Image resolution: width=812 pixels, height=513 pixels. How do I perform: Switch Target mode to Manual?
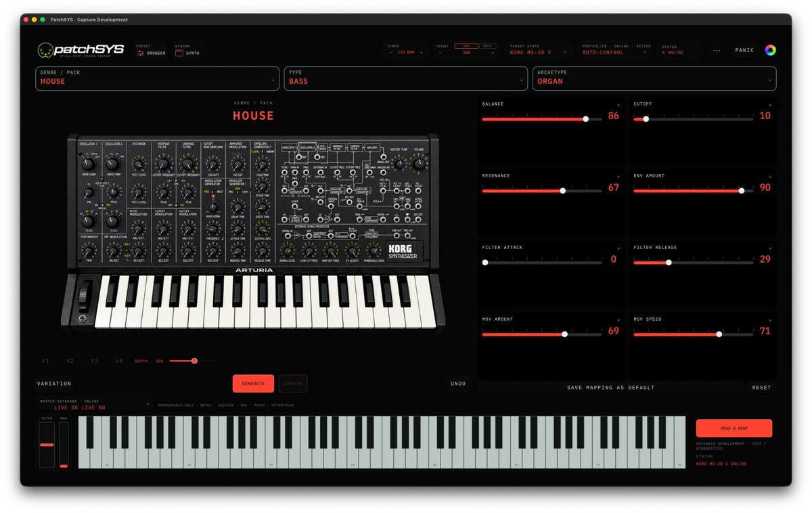[487, 46]
